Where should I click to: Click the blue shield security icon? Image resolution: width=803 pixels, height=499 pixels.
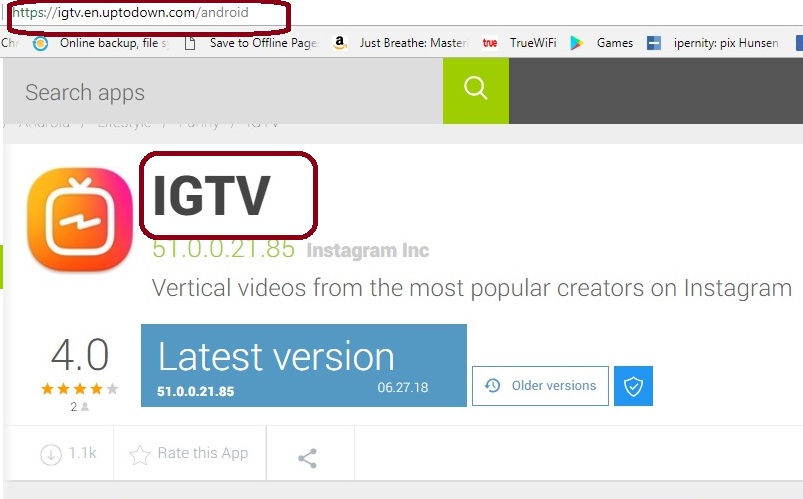633,386
